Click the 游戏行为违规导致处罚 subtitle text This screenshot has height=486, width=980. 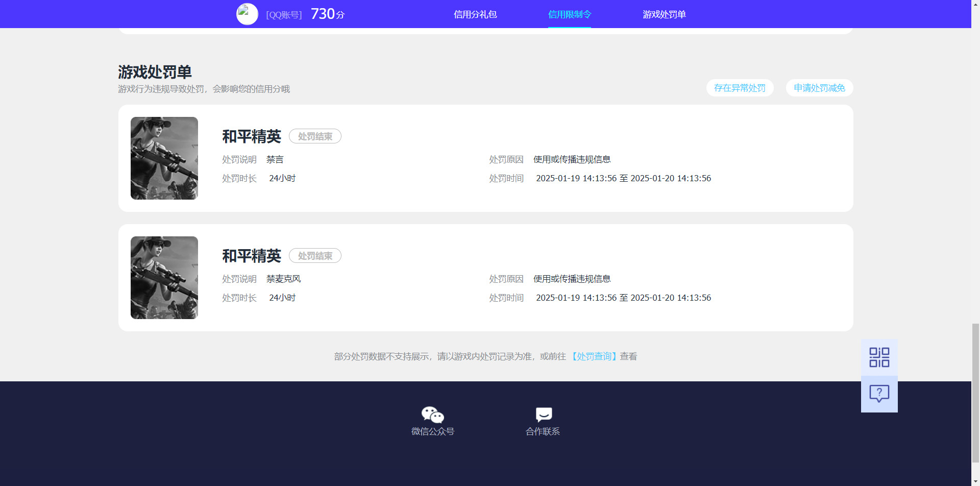(x=204, y=89)
